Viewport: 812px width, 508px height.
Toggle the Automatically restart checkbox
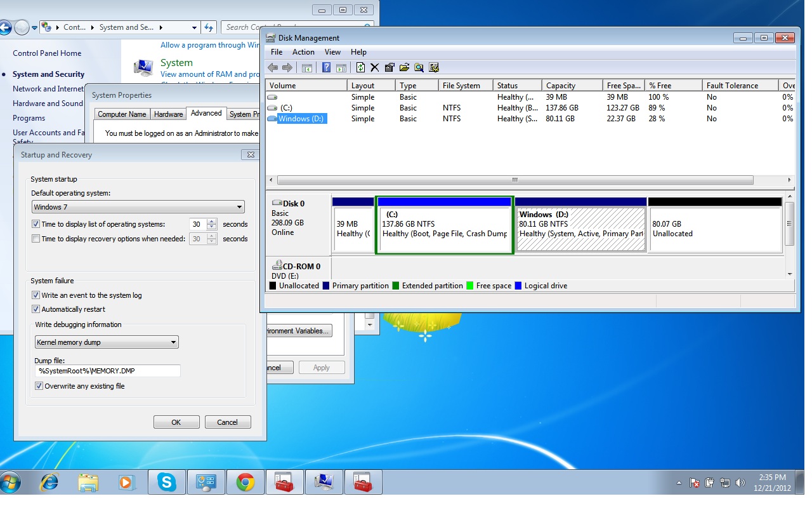pyautogui.click(x=36, y=309)
